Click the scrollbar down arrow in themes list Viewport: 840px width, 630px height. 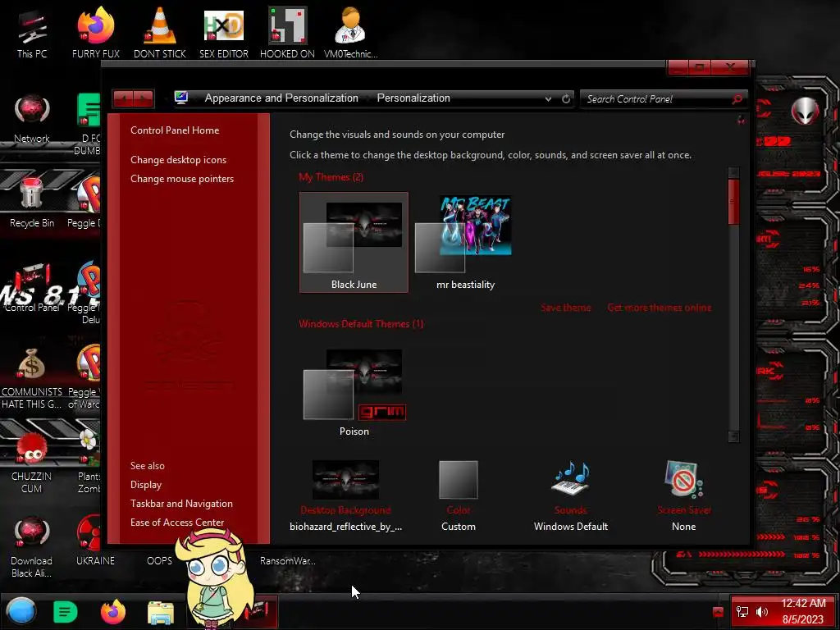coord(733,436)
